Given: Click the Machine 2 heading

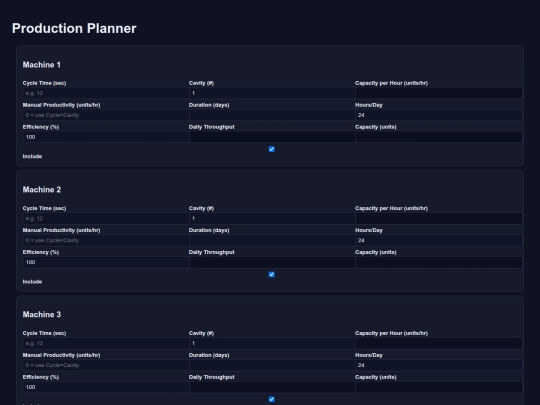Looking at the screenshot, I should coord(42,190).
